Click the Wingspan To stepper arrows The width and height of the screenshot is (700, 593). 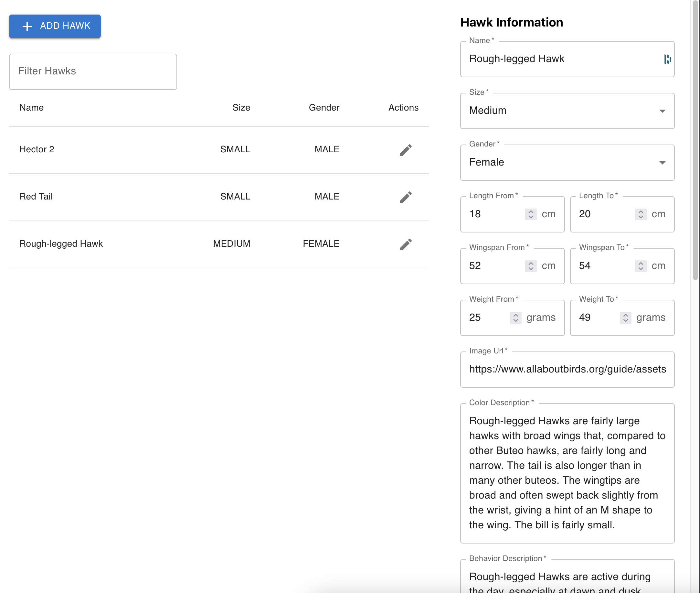[641, 266]
